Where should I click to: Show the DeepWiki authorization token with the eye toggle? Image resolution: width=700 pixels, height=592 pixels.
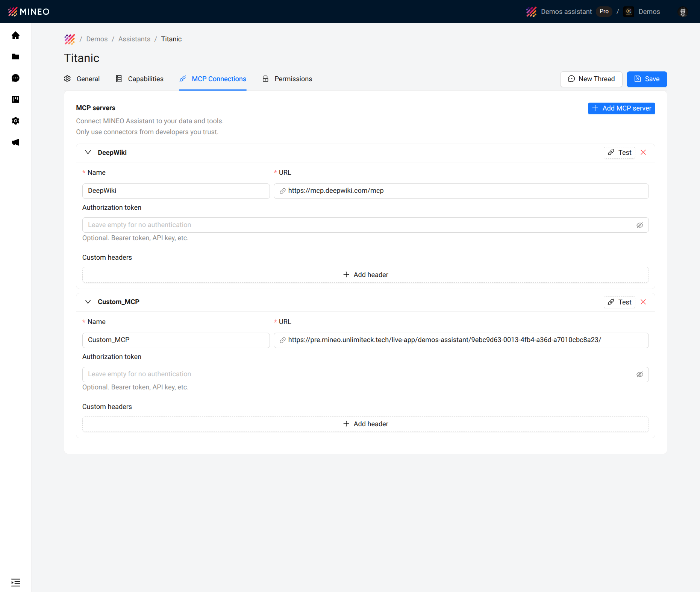click(x=640, y=225)
